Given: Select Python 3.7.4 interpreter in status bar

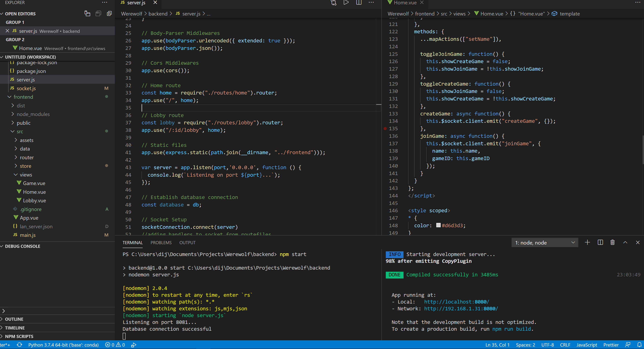Looking at the screenshot, I should pyautogui.click(x=63, y=345).
